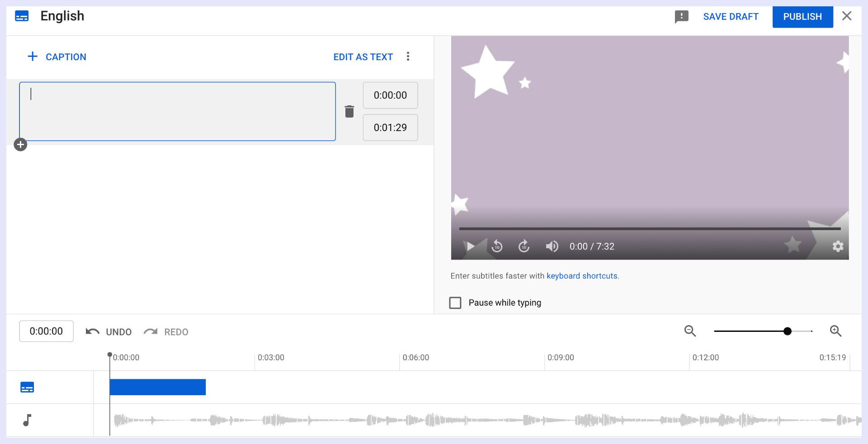Skip forward 10 seconds in video
Viewport: 868px width, 444px height.
(524, 246)
